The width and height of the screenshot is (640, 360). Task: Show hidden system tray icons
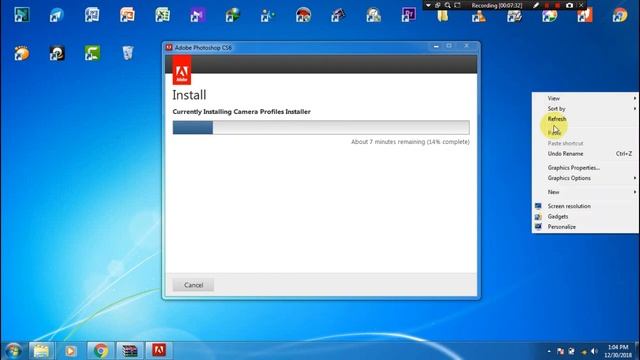pyautogui.click(x=549, y=351)
